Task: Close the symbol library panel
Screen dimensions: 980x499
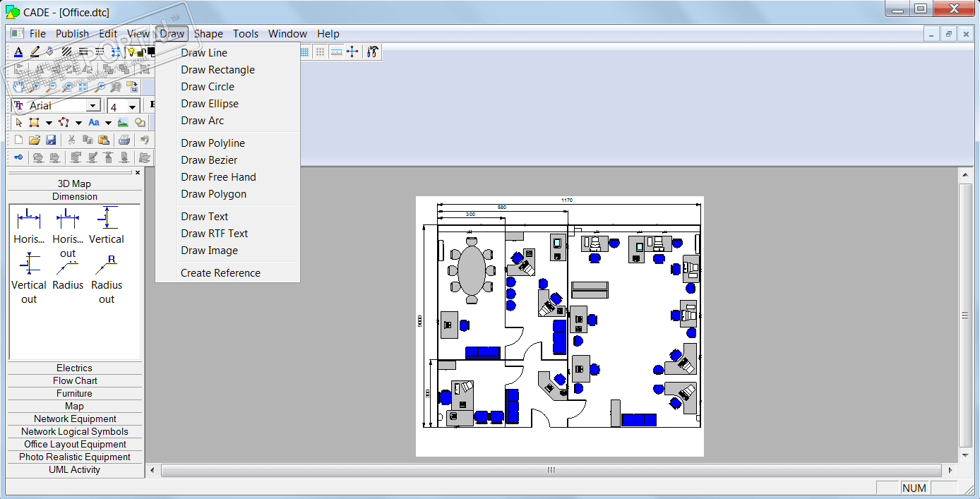Action: (x=138, y=172)
